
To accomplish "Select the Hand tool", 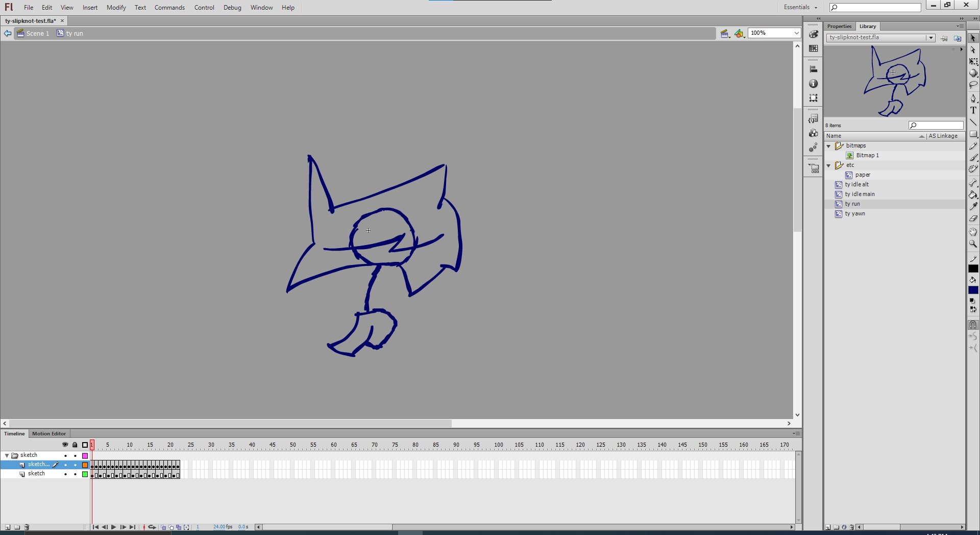I will pos(973,232).
